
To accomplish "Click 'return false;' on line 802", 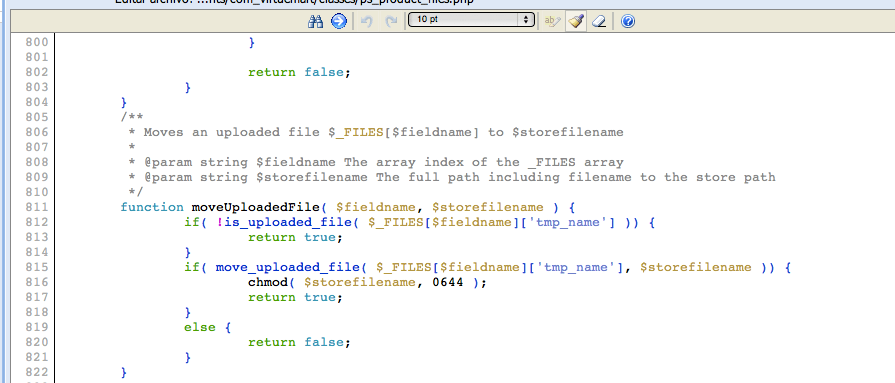I will point(298,72).
